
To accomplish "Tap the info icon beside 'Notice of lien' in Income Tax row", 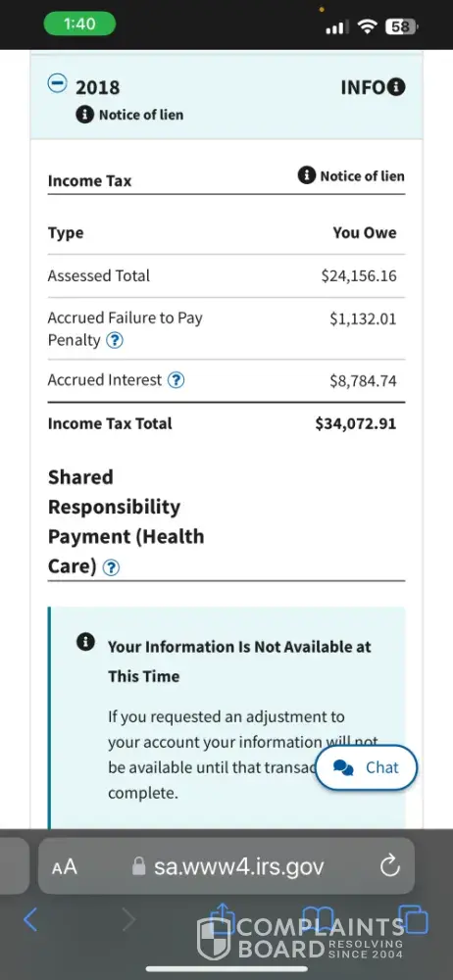I will click(307, 175).
